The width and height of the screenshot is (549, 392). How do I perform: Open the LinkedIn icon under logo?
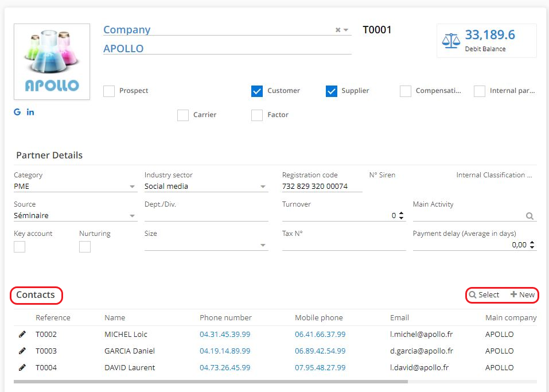click(30, 112)
